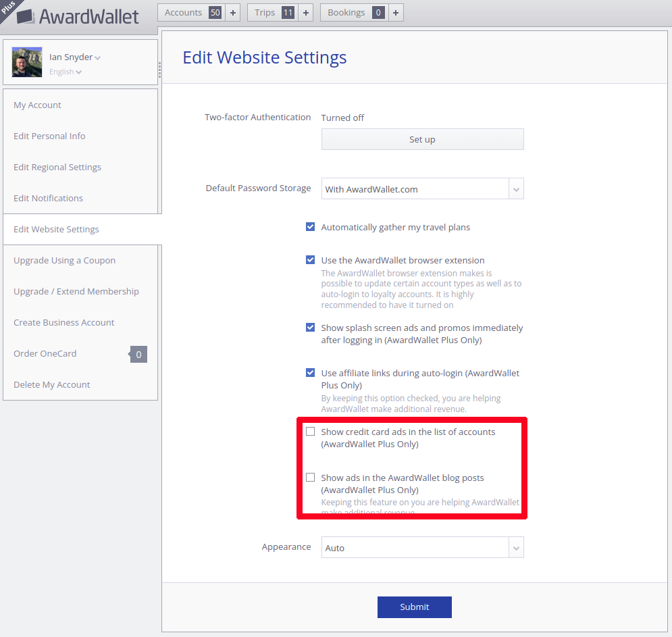Open Delete My Account
This screenshot has height=637, width=672.
[52, 384]
